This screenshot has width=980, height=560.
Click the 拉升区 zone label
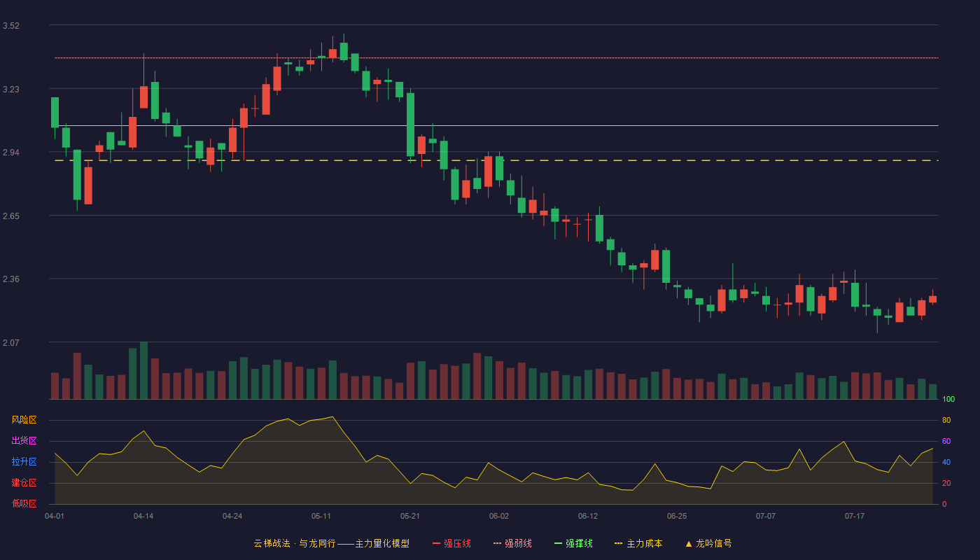click(24, 462)
